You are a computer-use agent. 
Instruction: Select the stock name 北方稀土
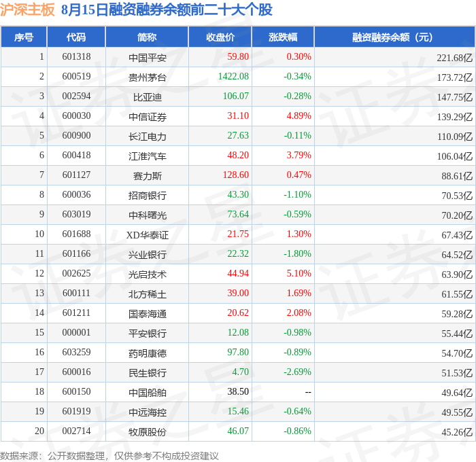coord(148,294)
